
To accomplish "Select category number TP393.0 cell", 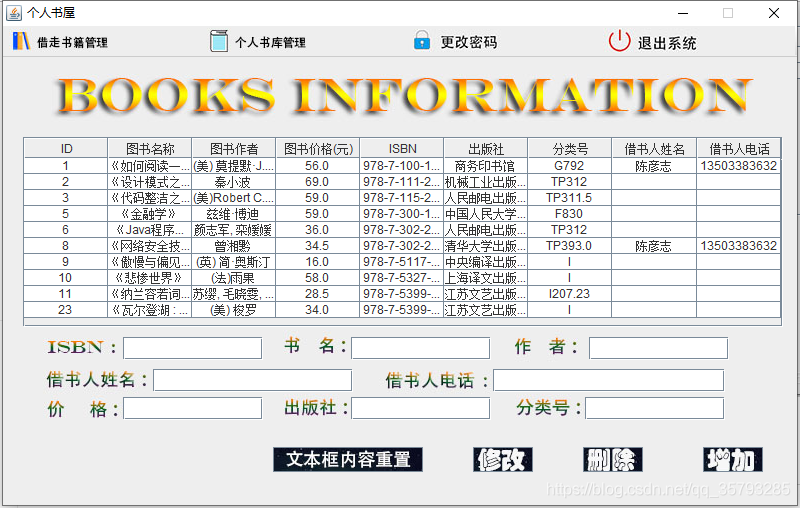I will point(569,246).
